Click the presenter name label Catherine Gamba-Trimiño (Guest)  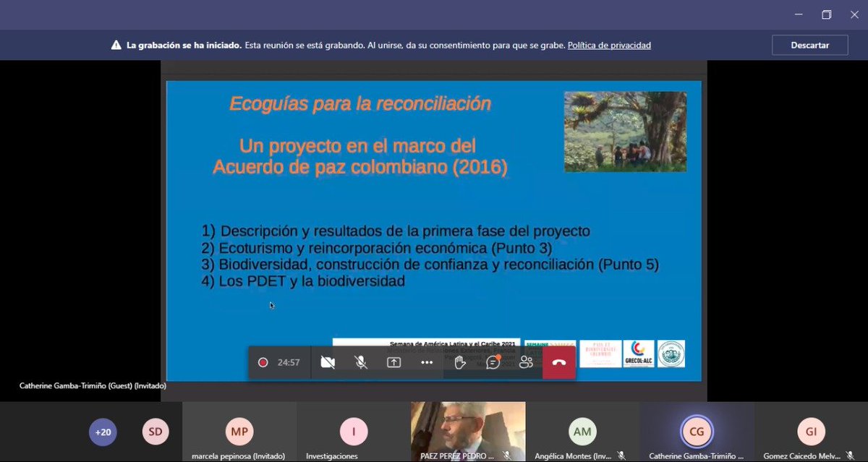[x=93, y=386]
